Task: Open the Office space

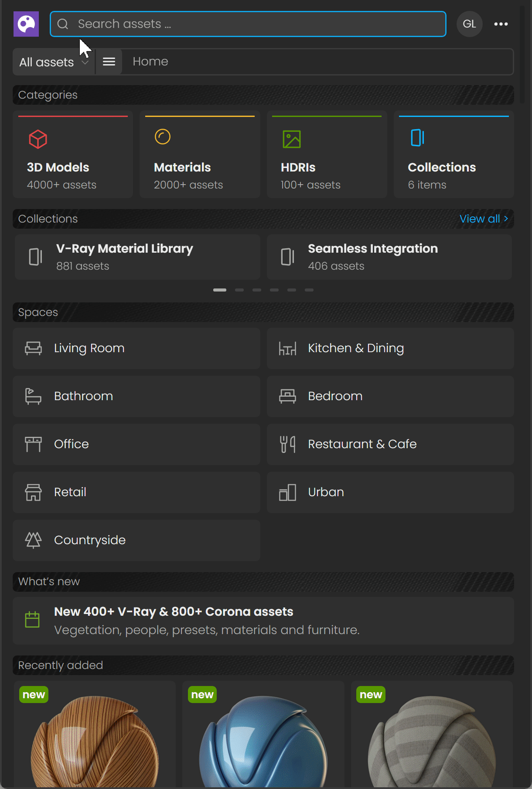Action: [136, 444]
